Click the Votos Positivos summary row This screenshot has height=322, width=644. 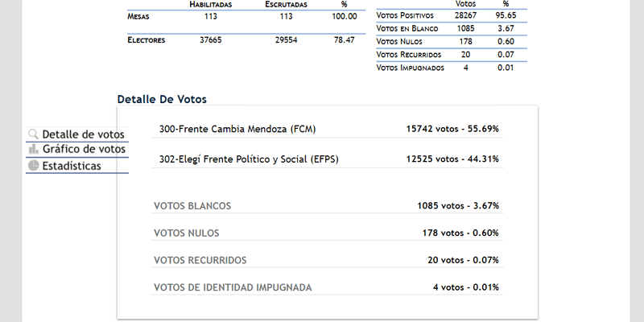[x=452, y=15]
